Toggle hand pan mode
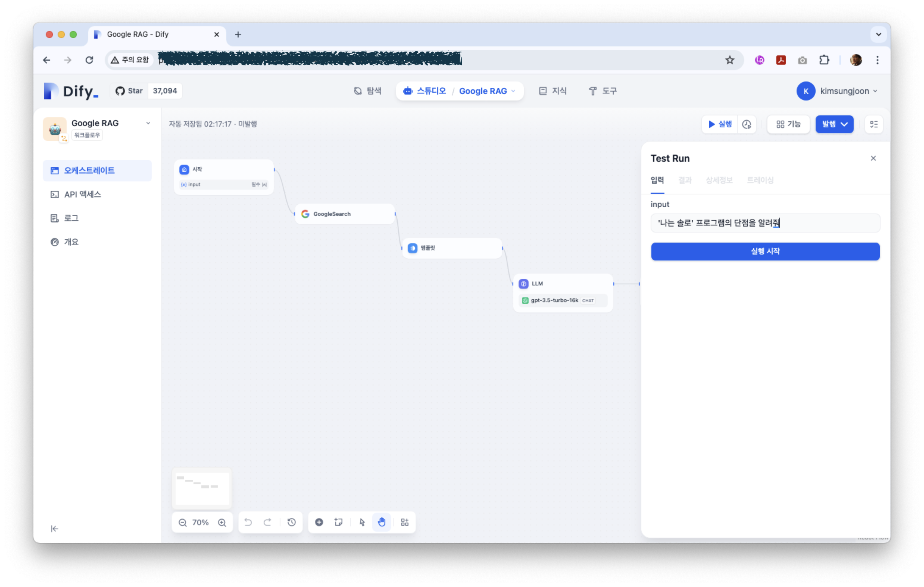 point(381,522)
